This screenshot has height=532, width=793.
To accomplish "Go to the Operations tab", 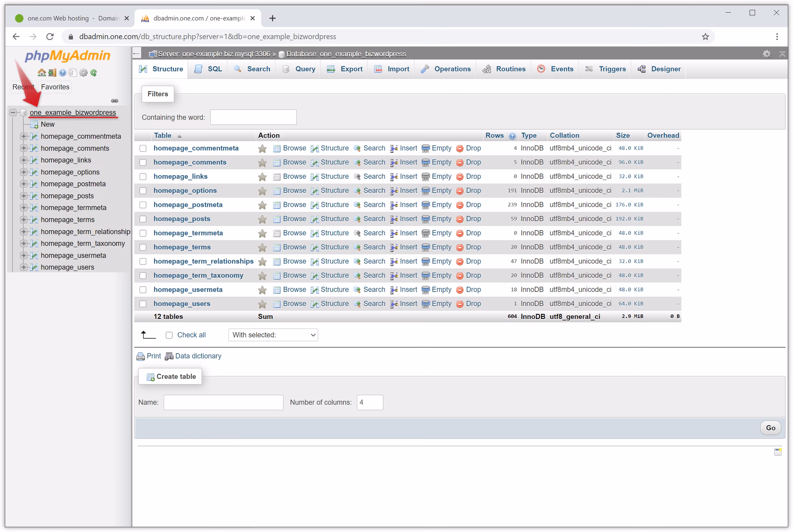I will click(x=446, y=69).
